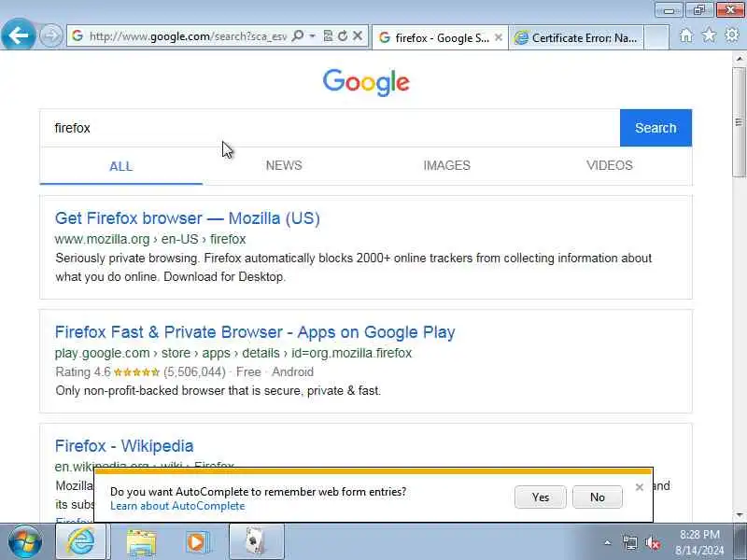Open a new blank tab
The image size is (747, 560).
656,37
